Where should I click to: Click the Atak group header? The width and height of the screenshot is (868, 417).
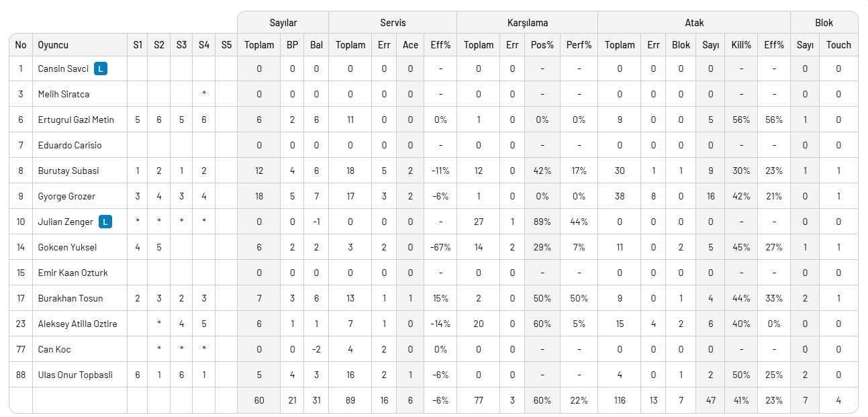pos(694,23)
